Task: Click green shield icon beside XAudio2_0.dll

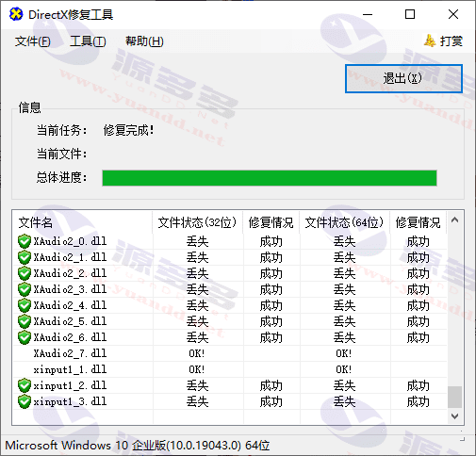Action: click(25, 241)
